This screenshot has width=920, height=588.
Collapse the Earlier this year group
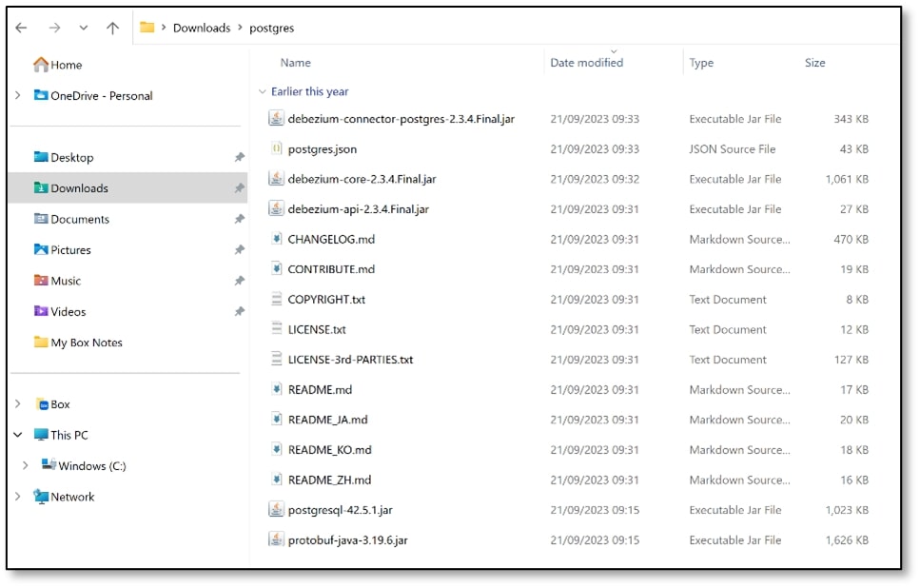tap(263, 91)
